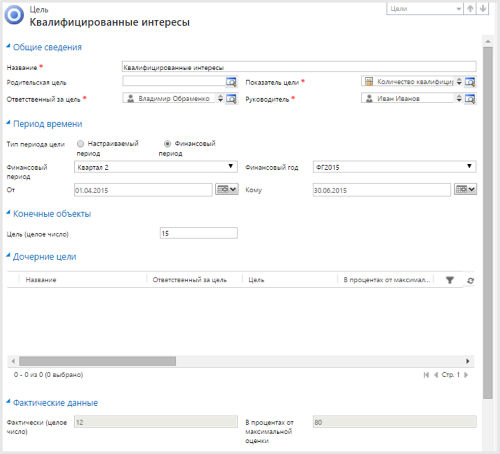Click the form scroll up arrow
This screenshot has width=500, height=454.
tap(488, 41)
